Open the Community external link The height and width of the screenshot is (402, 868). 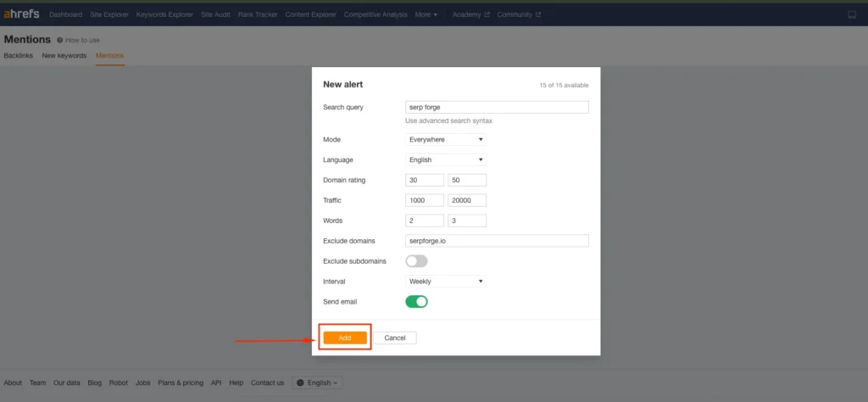pyautogui.click(x=519, y=14)
